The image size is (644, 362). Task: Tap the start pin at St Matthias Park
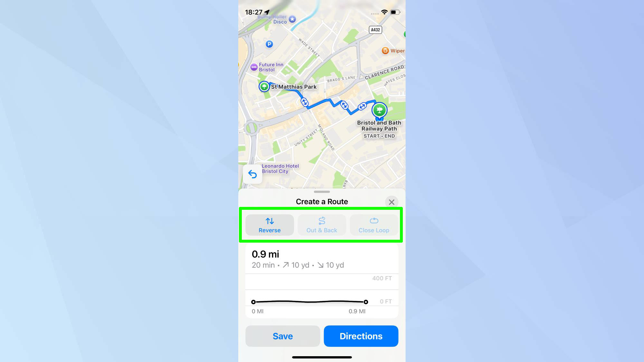[x=264, y=86]
